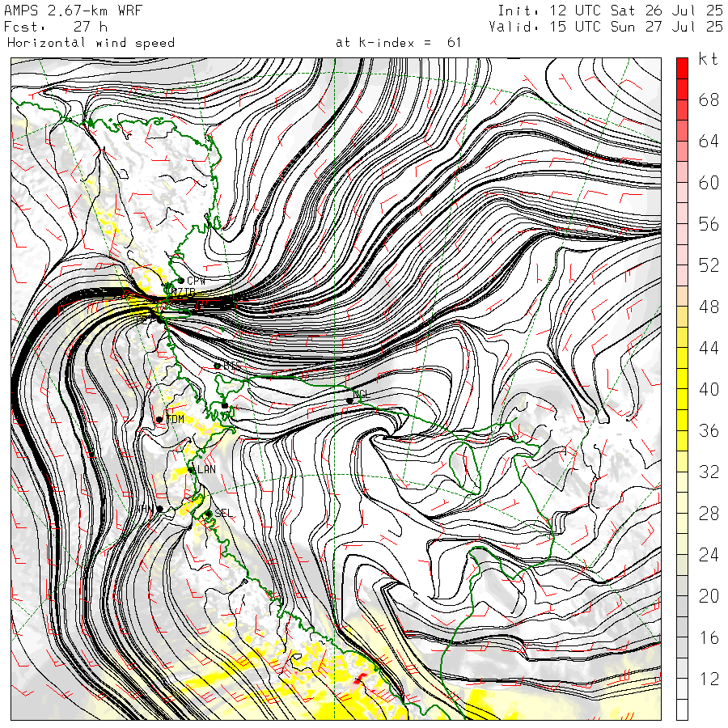Click the 'at k-index = 61' level label
The width and height of the screenshot is (728, 728).
(x=398, y=43)
